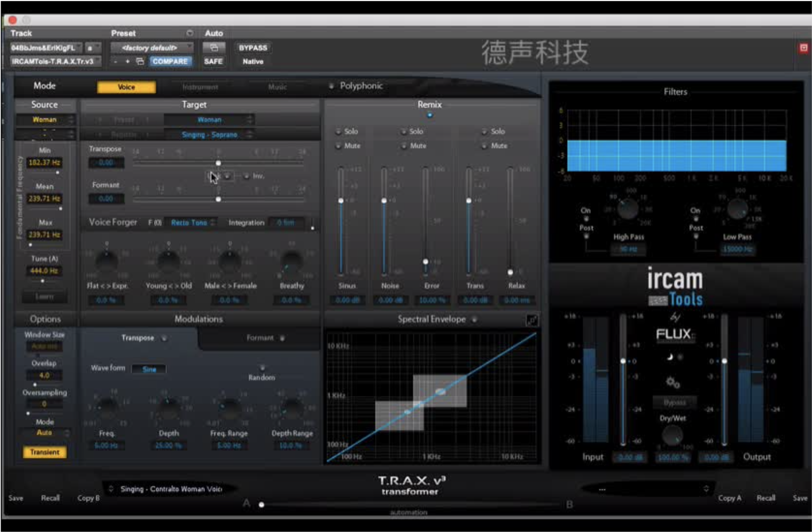Open the Target Woman dropdown

pos(209,120)
